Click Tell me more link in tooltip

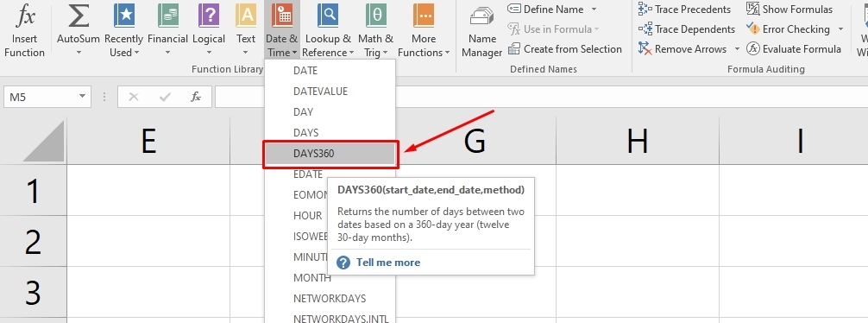(388, 263)
